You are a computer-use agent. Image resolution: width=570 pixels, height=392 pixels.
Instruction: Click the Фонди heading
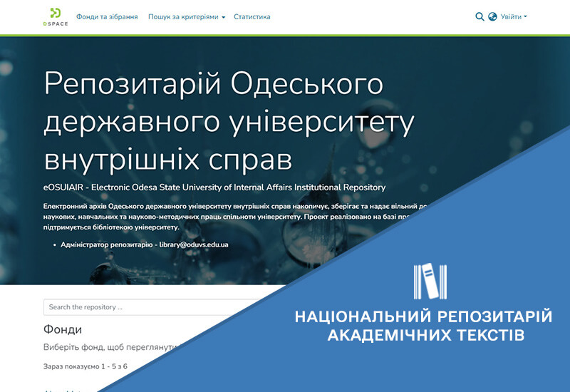coord(63,329)
